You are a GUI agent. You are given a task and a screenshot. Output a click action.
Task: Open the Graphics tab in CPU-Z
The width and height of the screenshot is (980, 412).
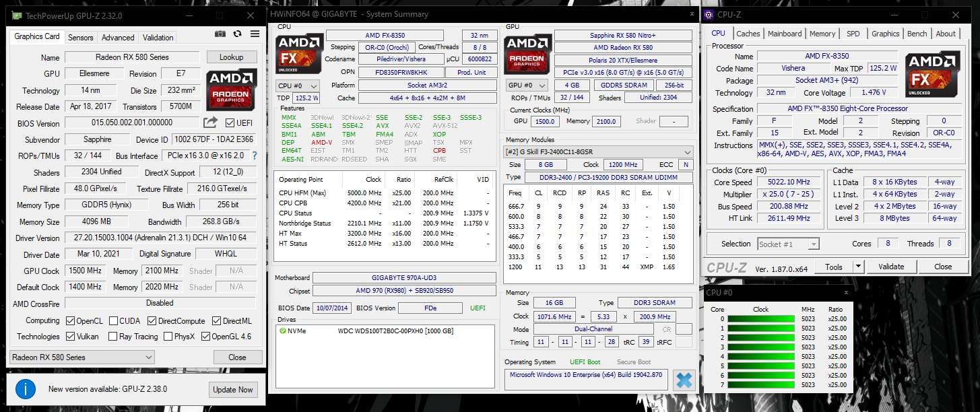tap(885, 34)
